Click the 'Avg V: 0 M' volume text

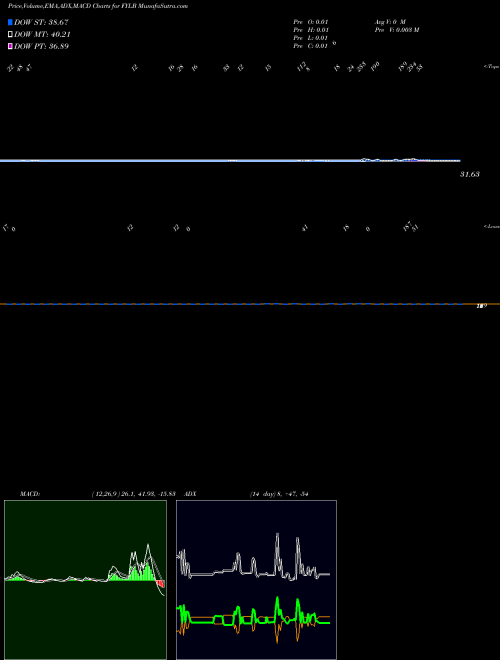pos(390,22)
